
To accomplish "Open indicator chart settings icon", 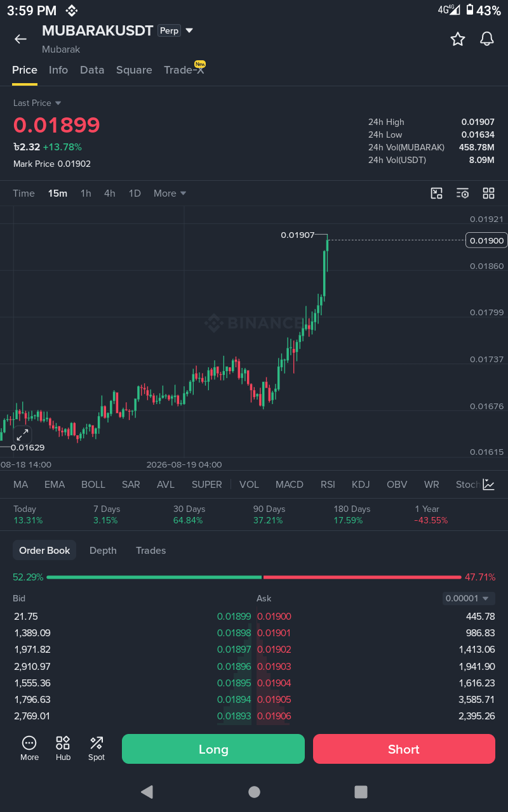I will pyautogui.click(x=488, y=485).
